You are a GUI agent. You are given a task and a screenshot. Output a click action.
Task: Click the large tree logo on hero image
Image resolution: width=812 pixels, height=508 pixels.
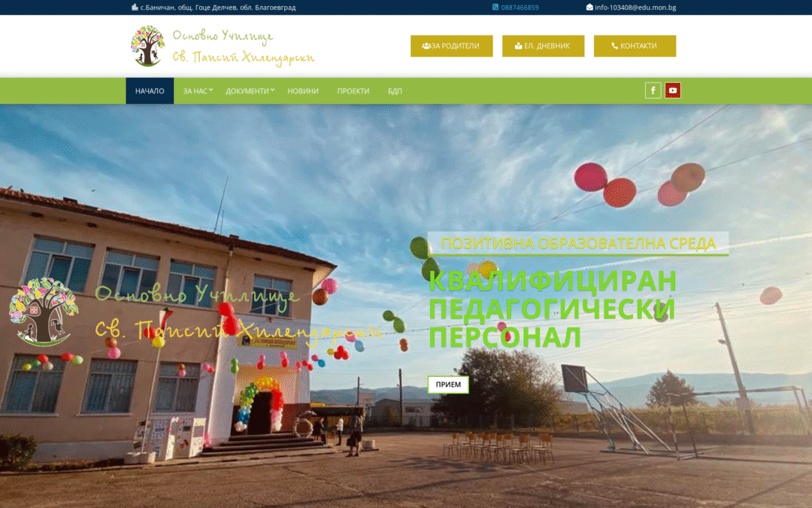(x=44, y=312)
